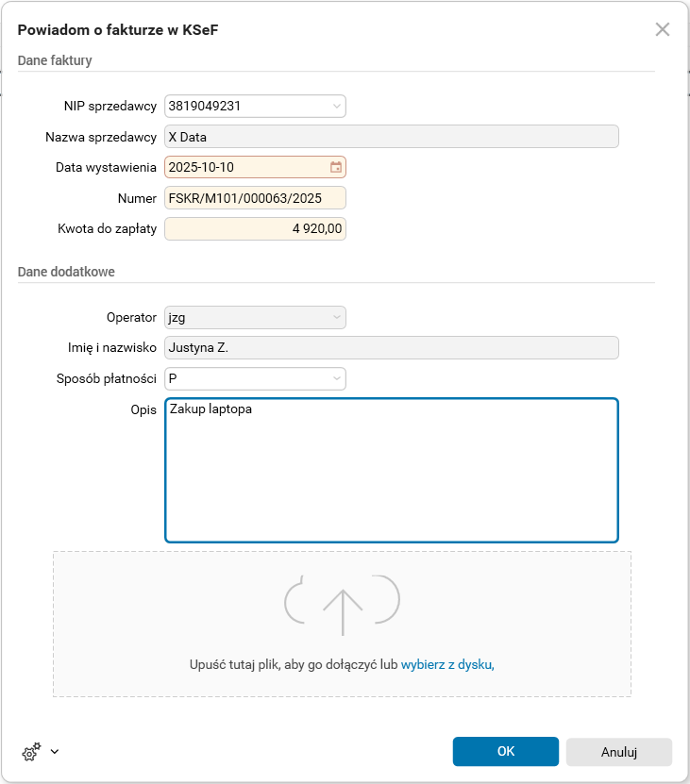Select the Nazwa sprzedawcy field
The height and width of the screenshot is (784, 690).
[x=391, y=137]
